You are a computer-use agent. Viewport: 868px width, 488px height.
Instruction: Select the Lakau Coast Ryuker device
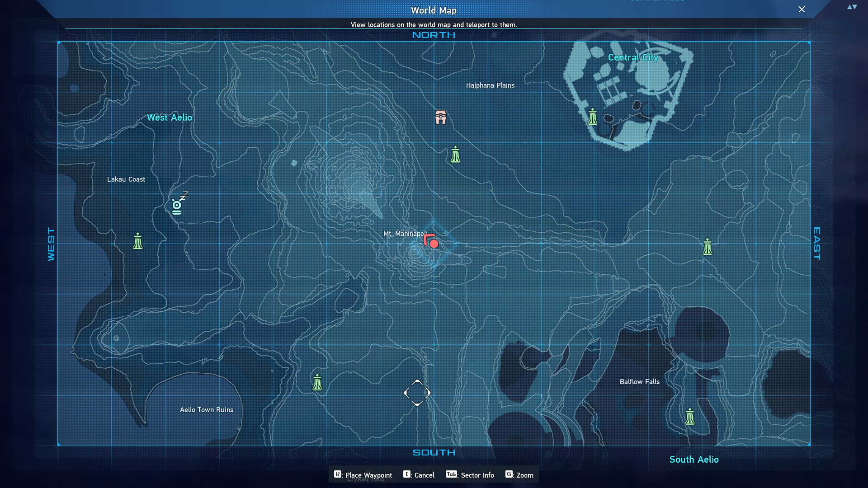[138, 241]
